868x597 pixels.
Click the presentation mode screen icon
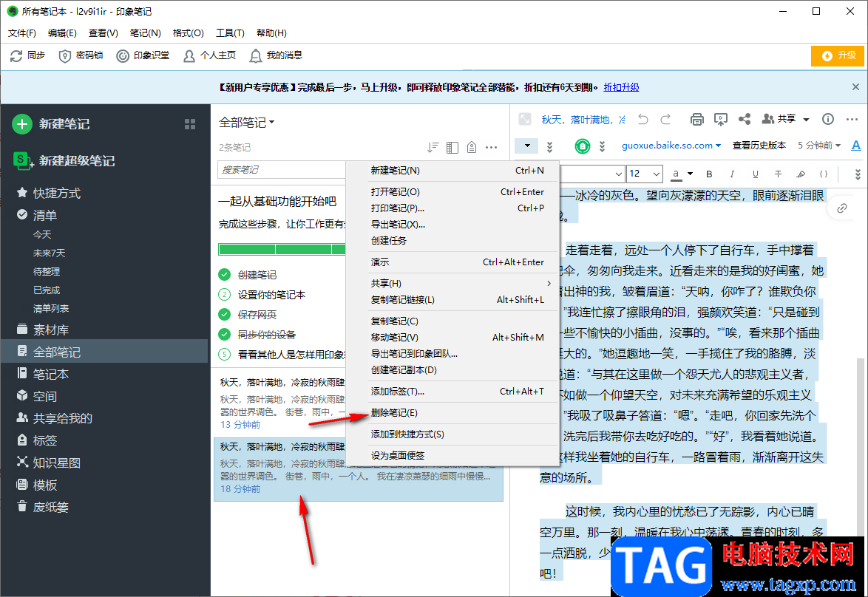click(720, 119)
